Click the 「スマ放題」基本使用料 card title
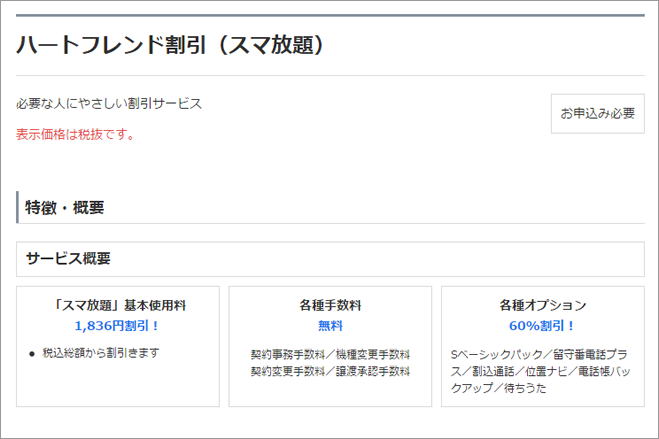 [x=119, y=305]
